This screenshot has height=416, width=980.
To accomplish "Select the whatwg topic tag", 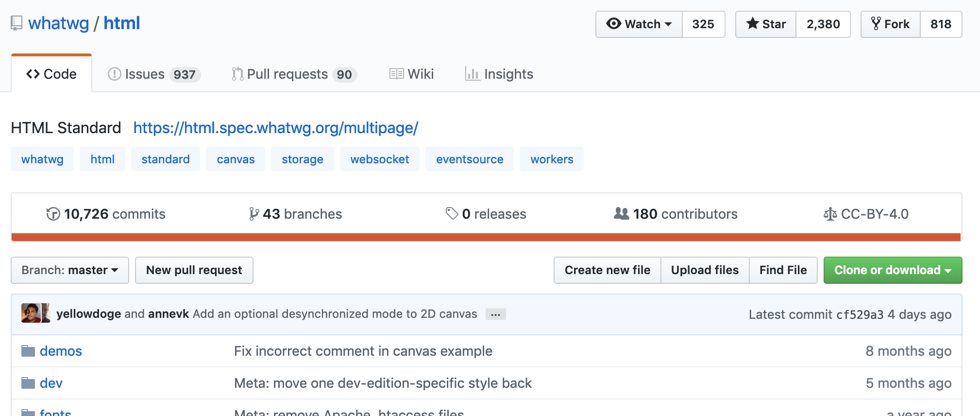I will point(42,159).
